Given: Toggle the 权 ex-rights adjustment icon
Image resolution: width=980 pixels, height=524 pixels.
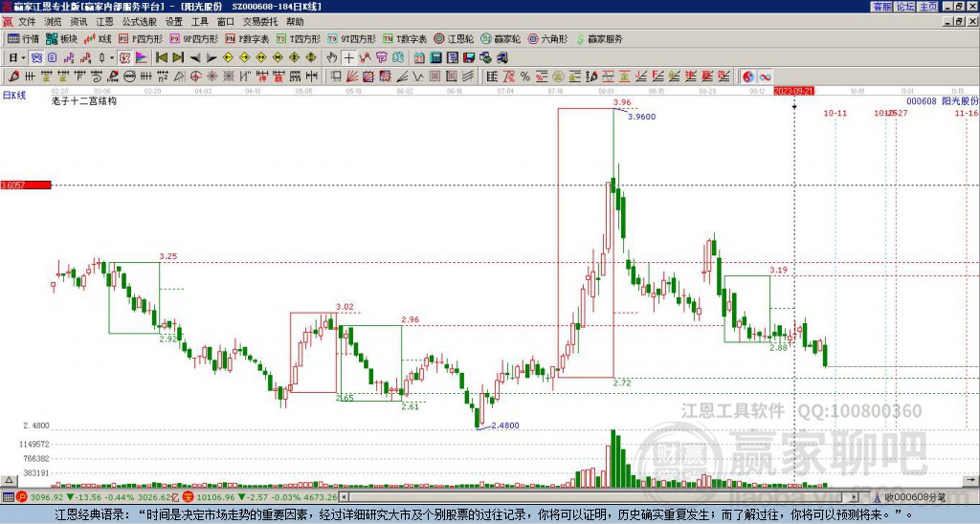Looking at the screenshot, I should (124, 57).
